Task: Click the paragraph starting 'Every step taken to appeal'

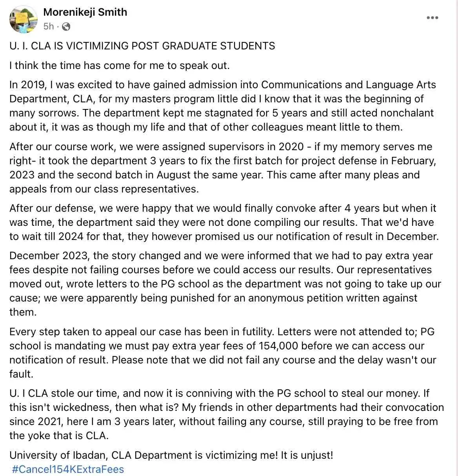Action: coord(222,352)
